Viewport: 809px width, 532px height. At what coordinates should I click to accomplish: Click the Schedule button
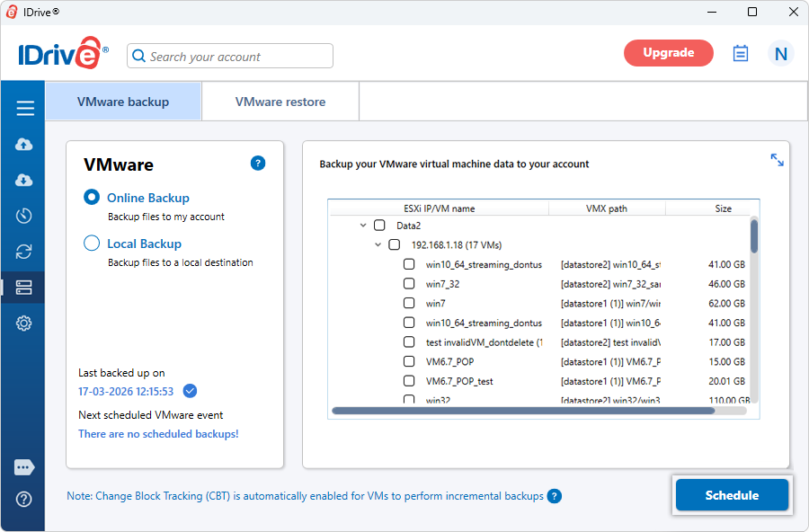[732, 495]
